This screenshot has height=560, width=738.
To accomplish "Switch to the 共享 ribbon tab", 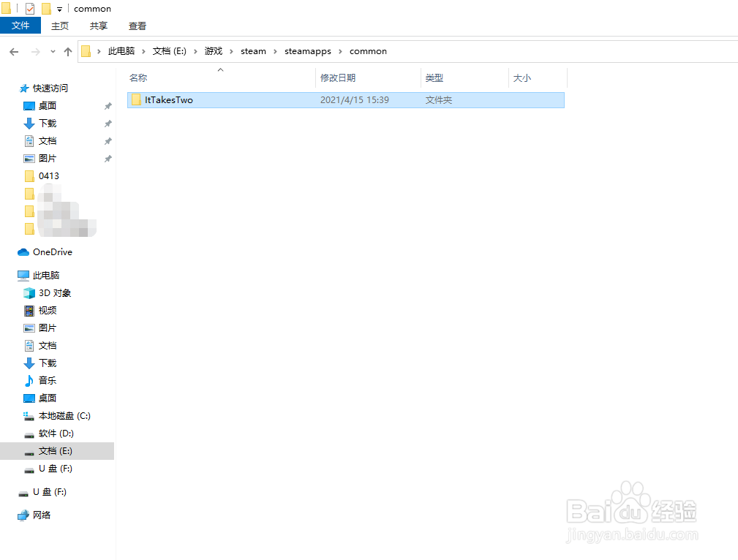I will (x=99, y=26).
